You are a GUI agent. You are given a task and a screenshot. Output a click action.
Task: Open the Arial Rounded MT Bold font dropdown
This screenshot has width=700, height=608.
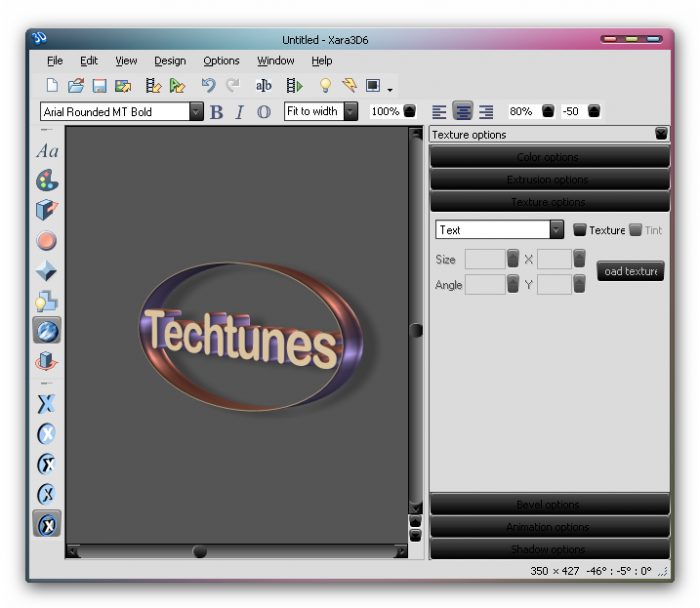[196, 112]
